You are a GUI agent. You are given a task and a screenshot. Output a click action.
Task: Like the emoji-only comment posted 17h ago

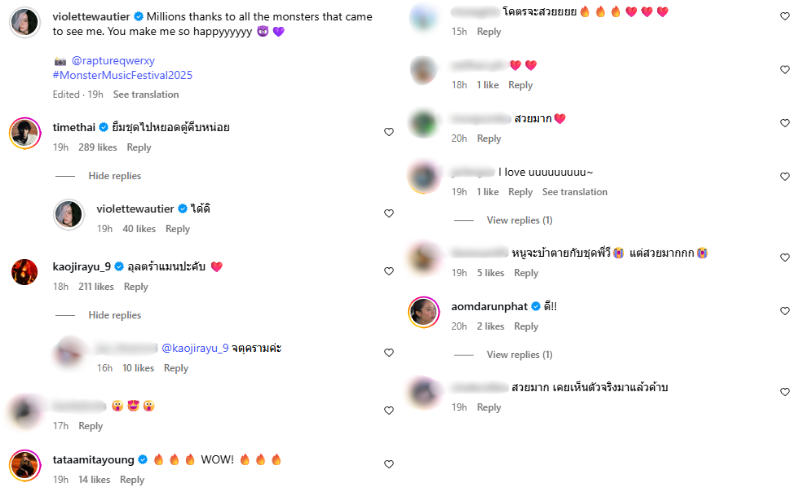(389, 410)
